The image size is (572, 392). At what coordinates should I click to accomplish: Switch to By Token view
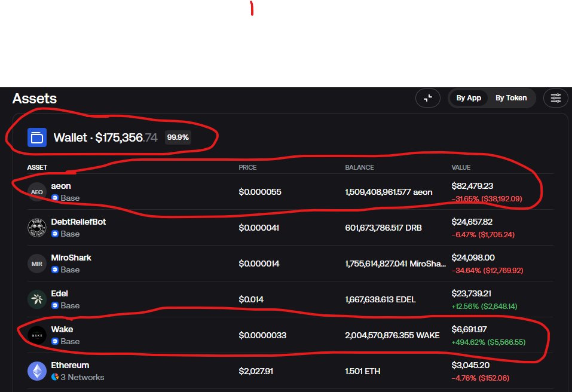click(x=510, y=98)
